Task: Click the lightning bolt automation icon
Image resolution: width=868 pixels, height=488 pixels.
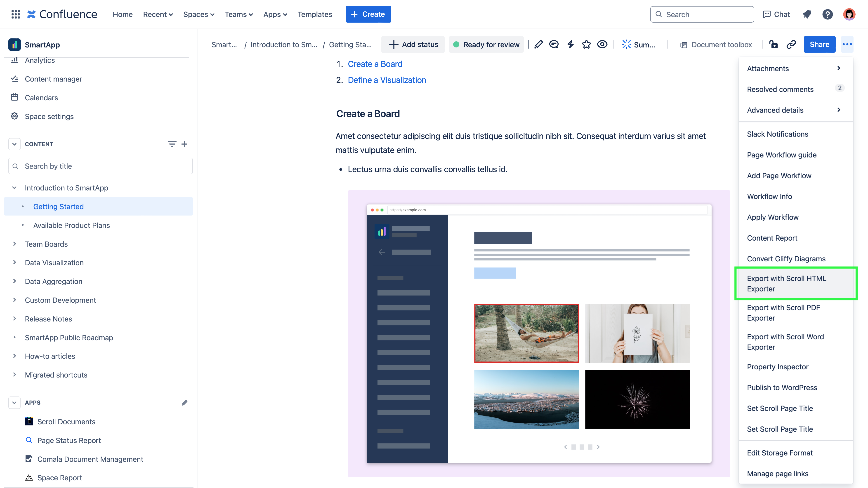Action: [570, 45]
